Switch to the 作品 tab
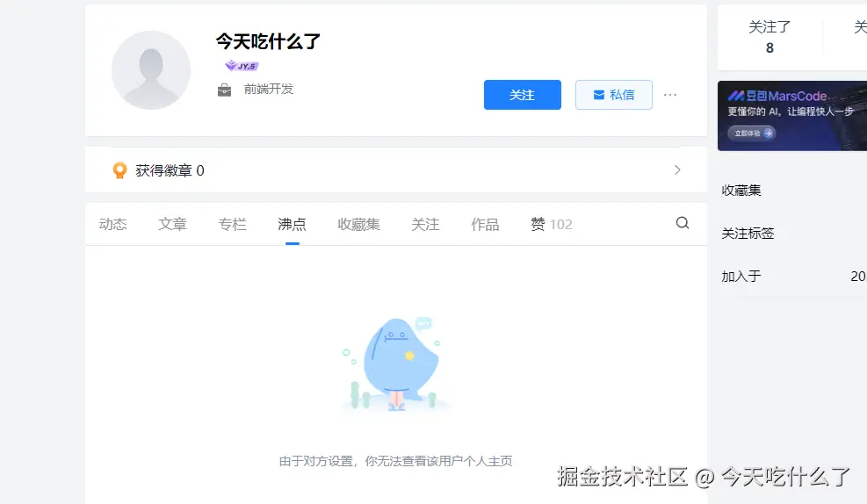The width and height of the screenshot is (867, 504). 485,224
